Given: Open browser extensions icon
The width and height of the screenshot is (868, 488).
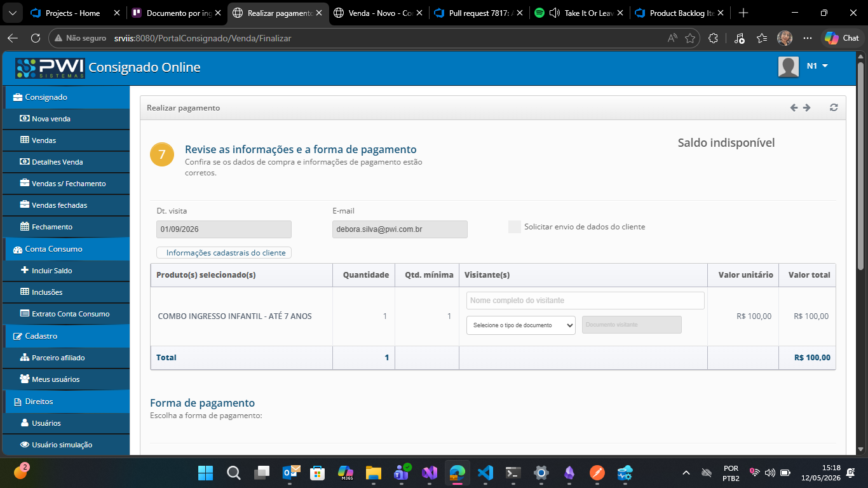Looking at the screenshot, I should click(713, 38).
